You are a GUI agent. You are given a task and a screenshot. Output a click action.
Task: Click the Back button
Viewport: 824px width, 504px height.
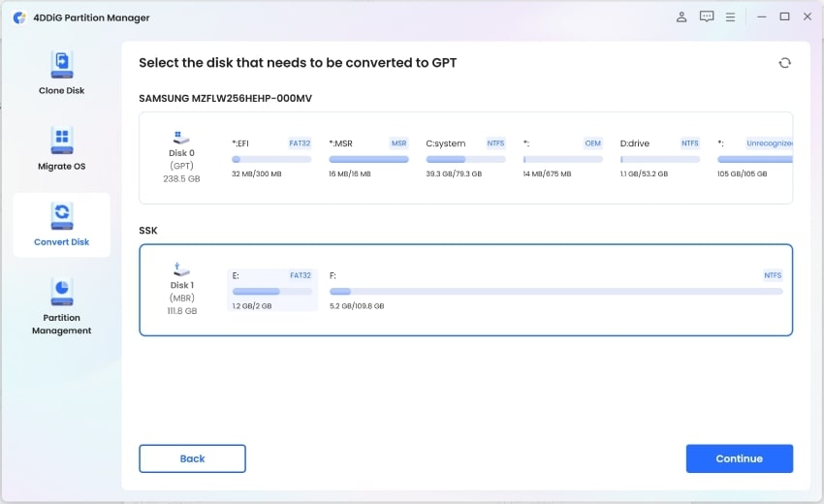[x=192, y=458]
